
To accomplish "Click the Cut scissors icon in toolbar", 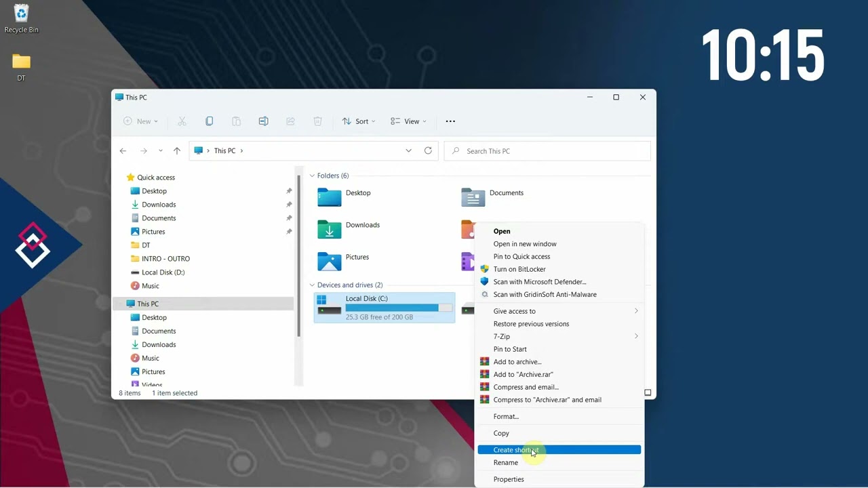I will pyautogui.click(x=182, y=121).
